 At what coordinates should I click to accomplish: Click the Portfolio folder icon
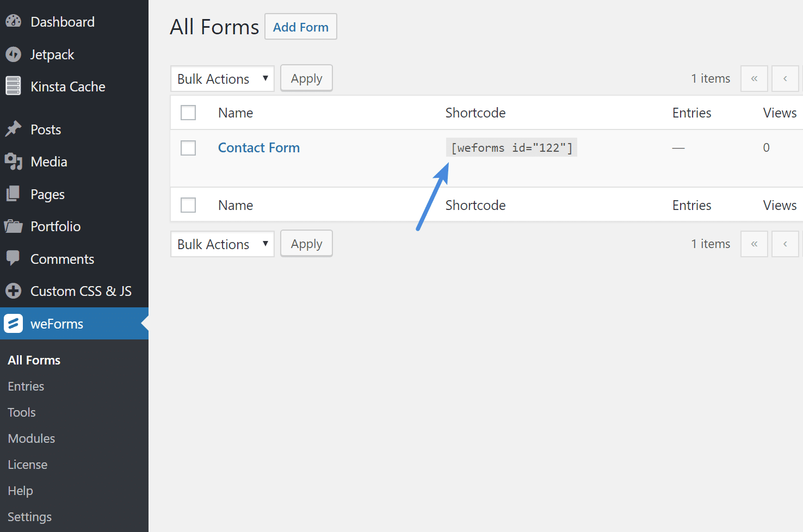13,226
